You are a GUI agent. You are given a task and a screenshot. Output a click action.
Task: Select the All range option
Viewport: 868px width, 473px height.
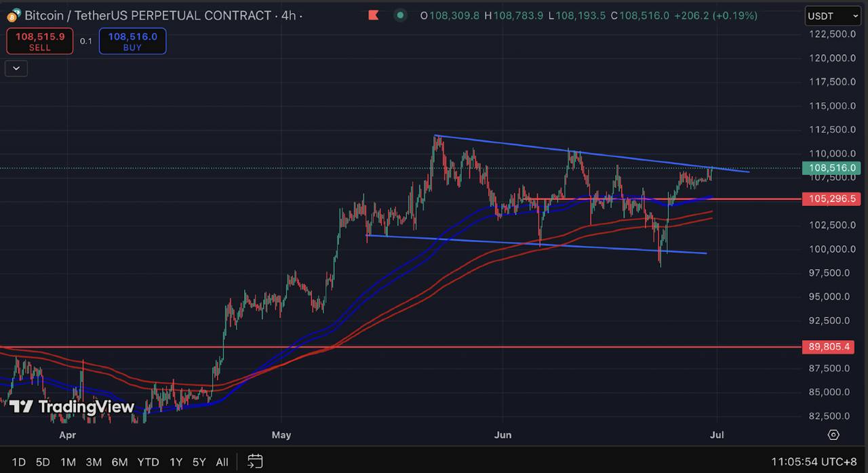pos(222,461)
